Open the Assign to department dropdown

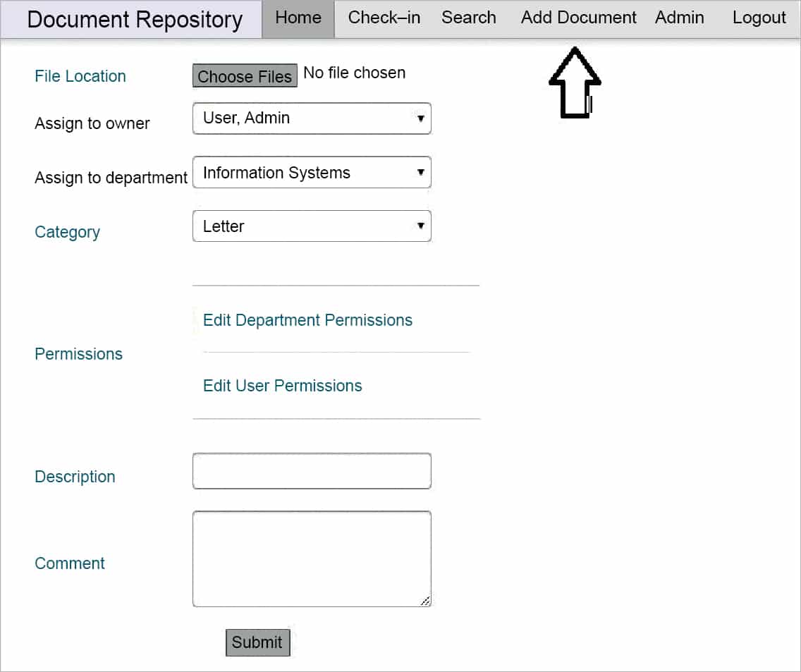pos(311,173)
